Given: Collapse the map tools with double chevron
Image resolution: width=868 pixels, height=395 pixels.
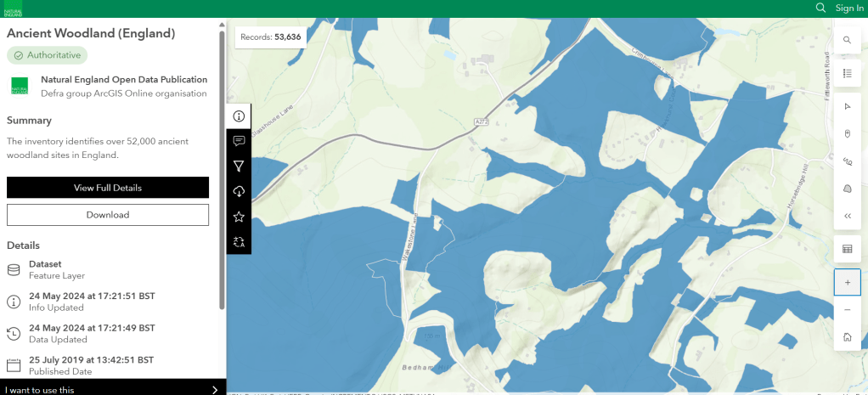Looking at the screenshot, I should coord(847,216).
